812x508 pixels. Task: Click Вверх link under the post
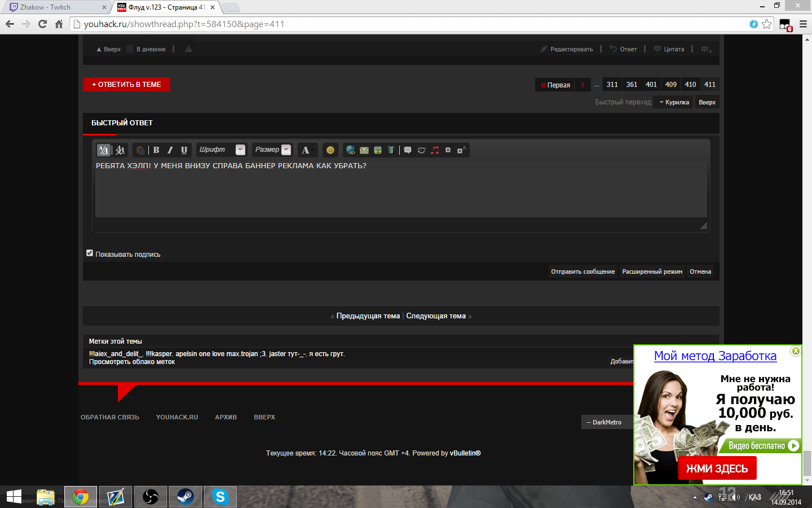pyautogui.click(x=109, y=49)
